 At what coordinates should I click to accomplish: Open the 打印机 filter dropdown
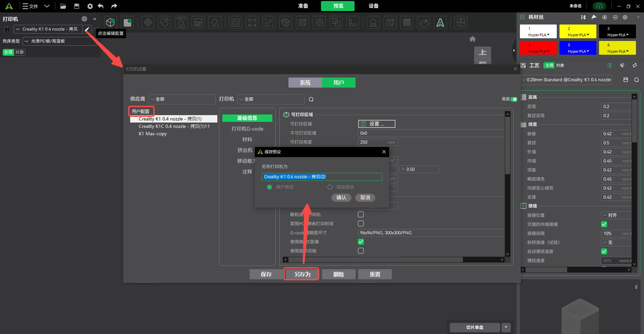click(271, 99)
